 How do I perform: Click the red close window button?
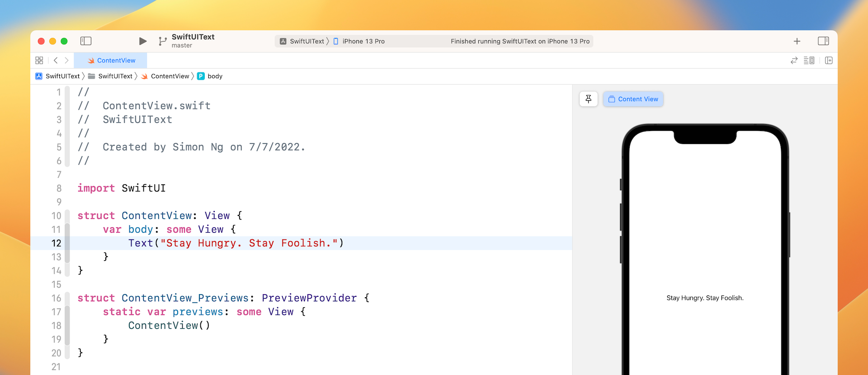(41, 41)
